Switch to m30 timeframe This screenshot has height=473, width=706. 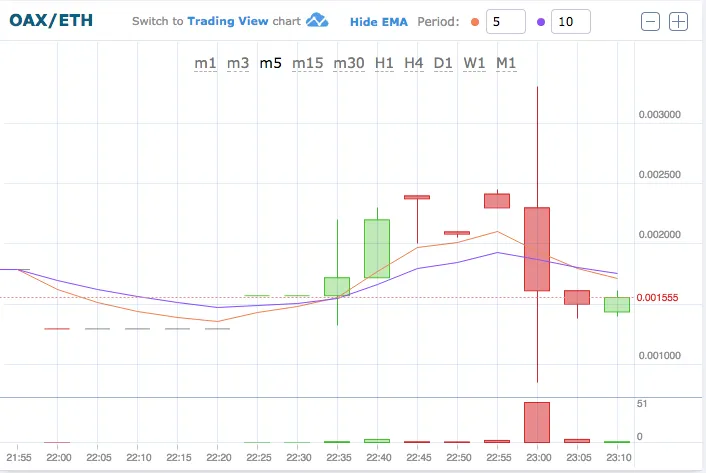pos(349,63)
